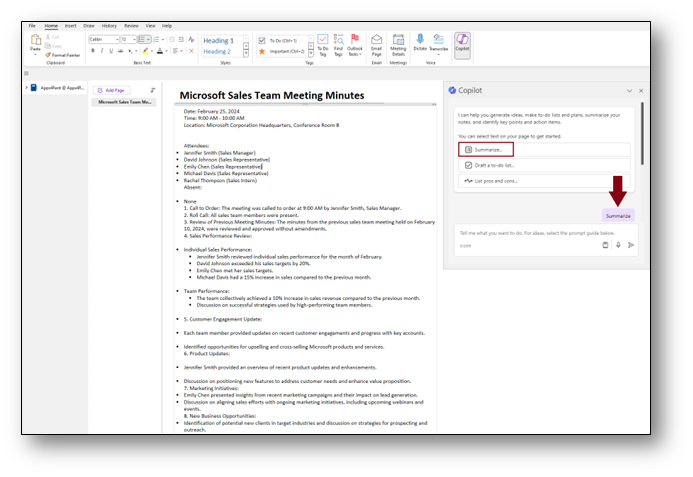The width and height of the screenshot is (693, 477).
Task: Close the Copilot pane
Action: tap(641, 91)
